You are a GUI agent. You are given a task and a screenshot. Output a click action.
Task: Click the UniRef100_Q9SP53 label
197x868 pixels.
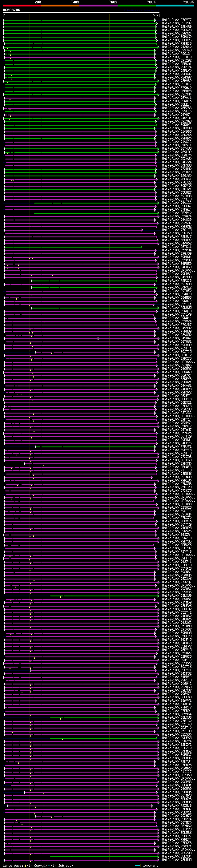click(177, 782)
